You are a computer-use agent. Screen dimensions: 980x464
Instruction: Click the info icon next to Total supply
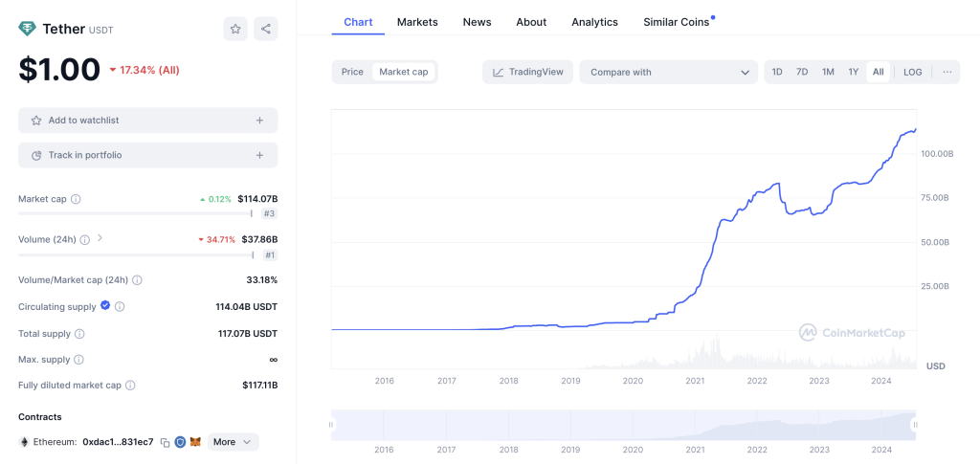79,334
